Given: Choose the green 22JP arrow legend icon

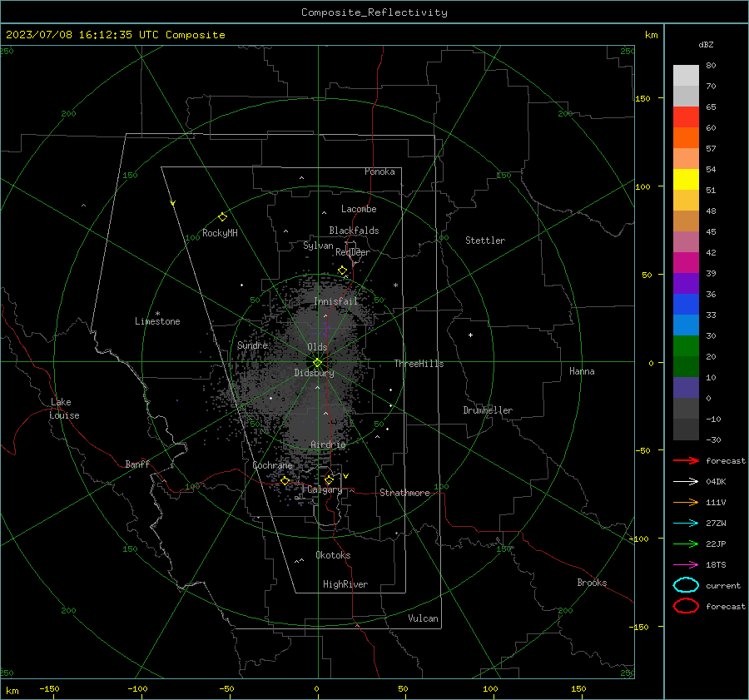Looking at the screenshot, I should [x=686, y=544].
